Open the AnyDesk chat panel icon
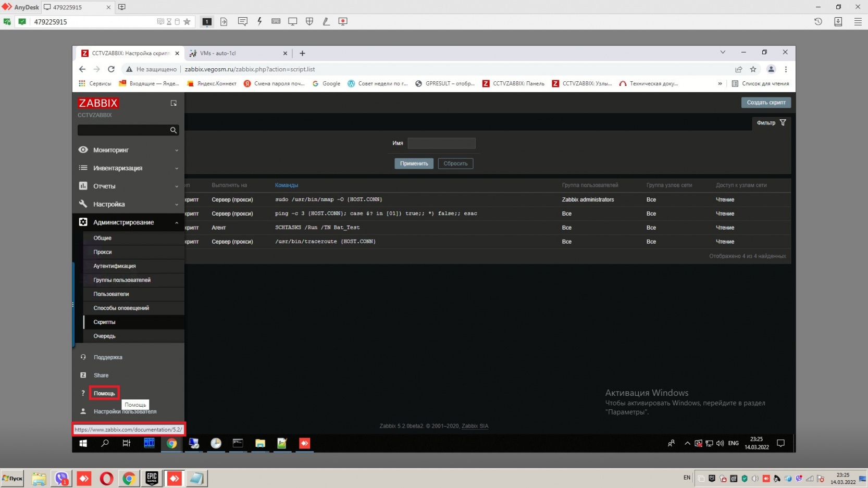 click(x=242, y=21)
